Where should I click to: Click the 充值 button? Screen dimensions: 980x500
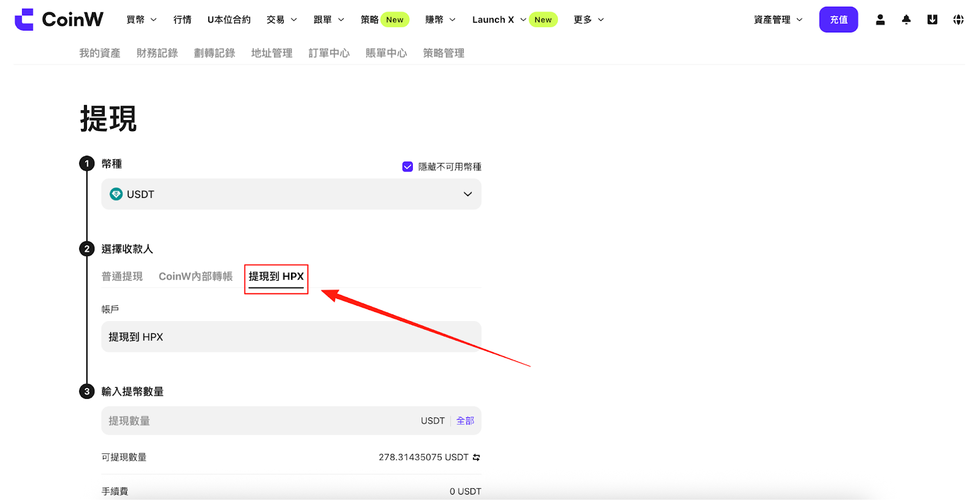[x=839, y=20]
